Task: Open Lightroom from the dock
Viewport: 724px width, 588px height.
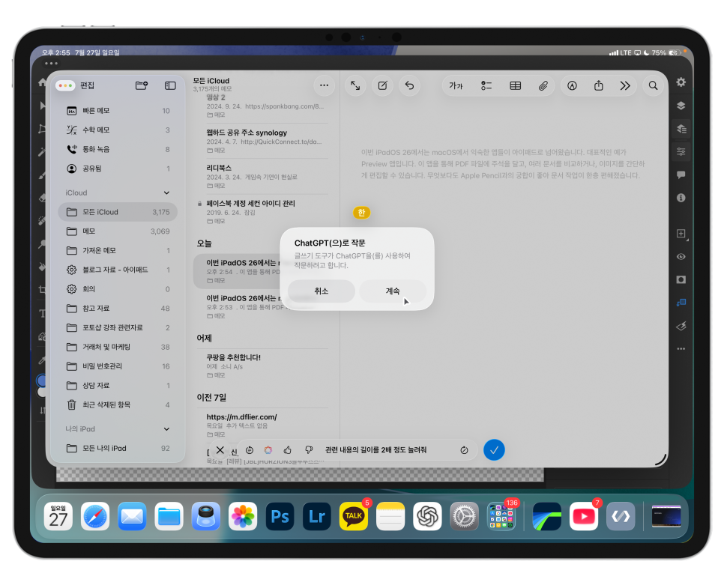Action: pos(317,516)
